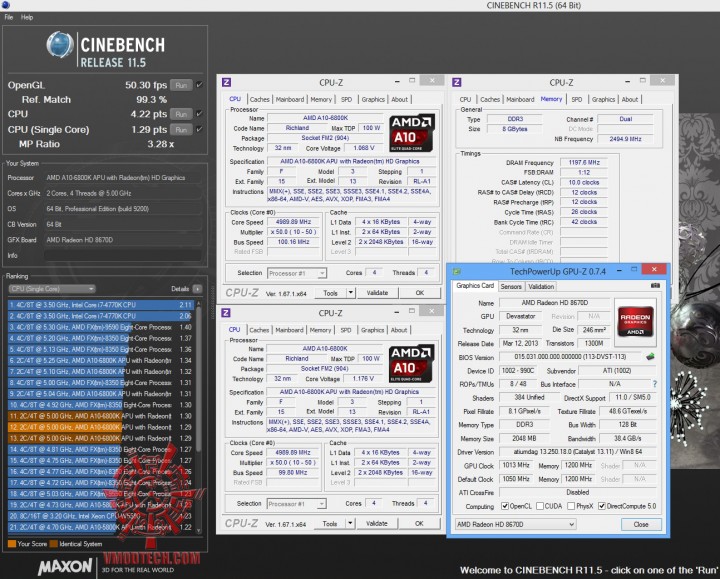Screen dimensions: 720x579
Task: Run the CPU benchmark
Action: coord(181,114)
